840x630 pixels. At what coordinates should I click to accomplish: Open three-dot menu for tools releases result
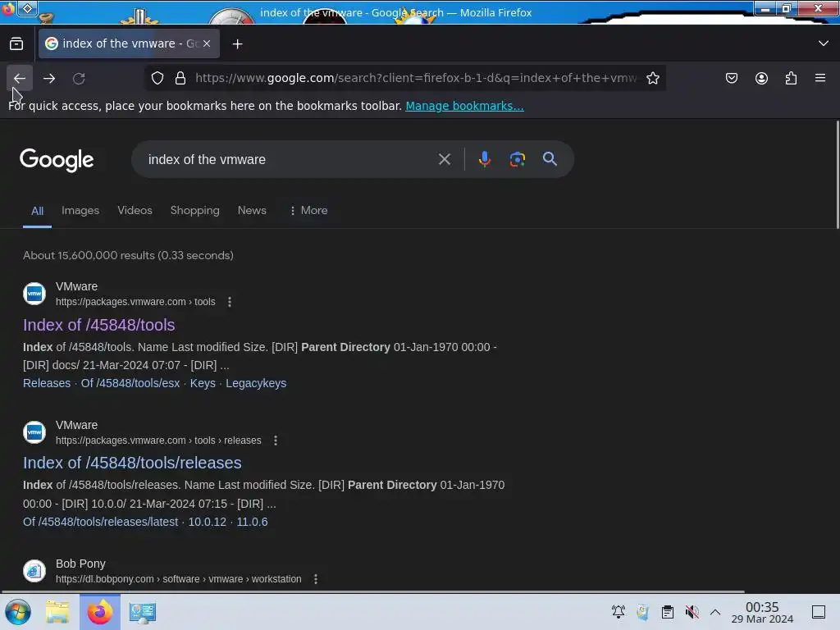pyautogui.click(x=276, y=441)
